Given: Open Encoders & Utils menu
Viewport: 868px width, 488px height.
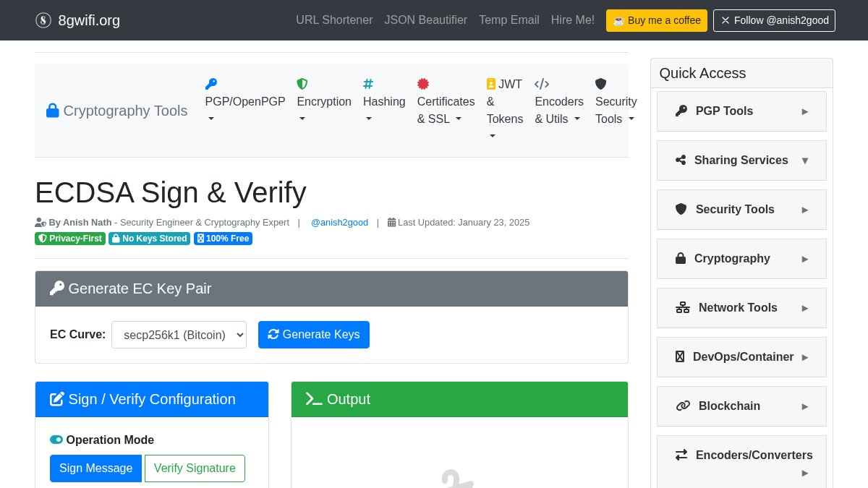Looking at the screenshot, I should coord(559,102).
